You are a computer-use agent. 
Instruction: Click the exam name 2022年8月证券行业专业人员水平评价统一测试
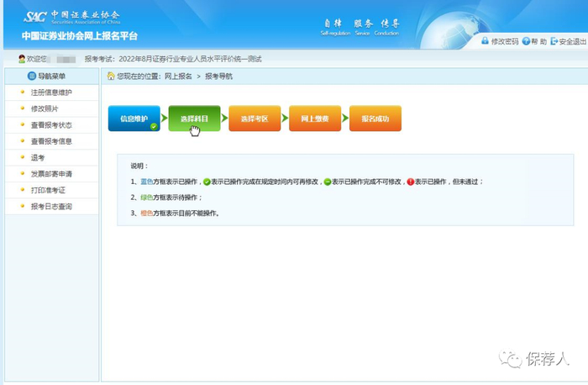coord(190,59)
